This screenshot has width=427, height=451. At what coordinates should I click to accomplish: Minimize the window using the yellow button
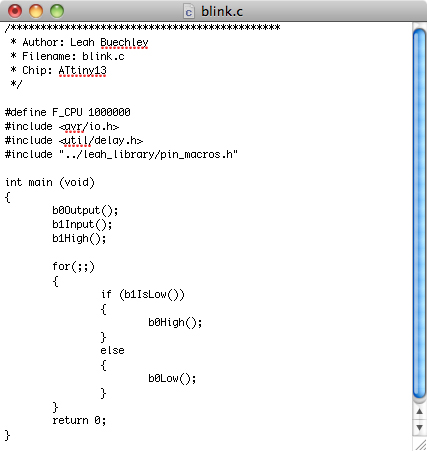[36, 11]
